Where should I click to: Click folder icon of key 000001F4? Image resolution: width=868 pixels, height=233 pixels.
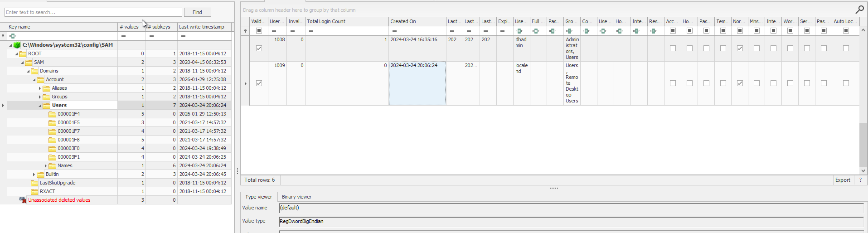click(x=52, y=114)
